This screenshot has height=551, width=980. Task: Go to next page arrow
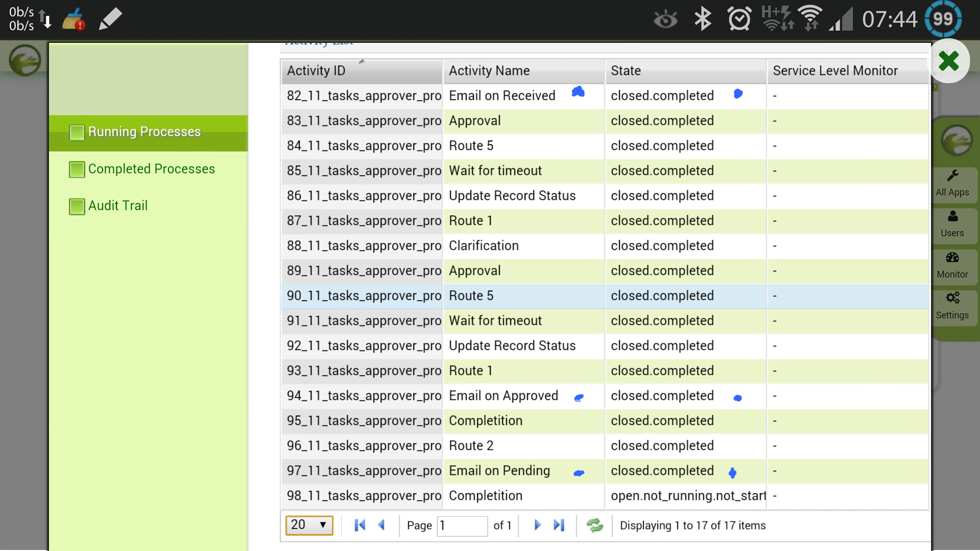[537, 525]
